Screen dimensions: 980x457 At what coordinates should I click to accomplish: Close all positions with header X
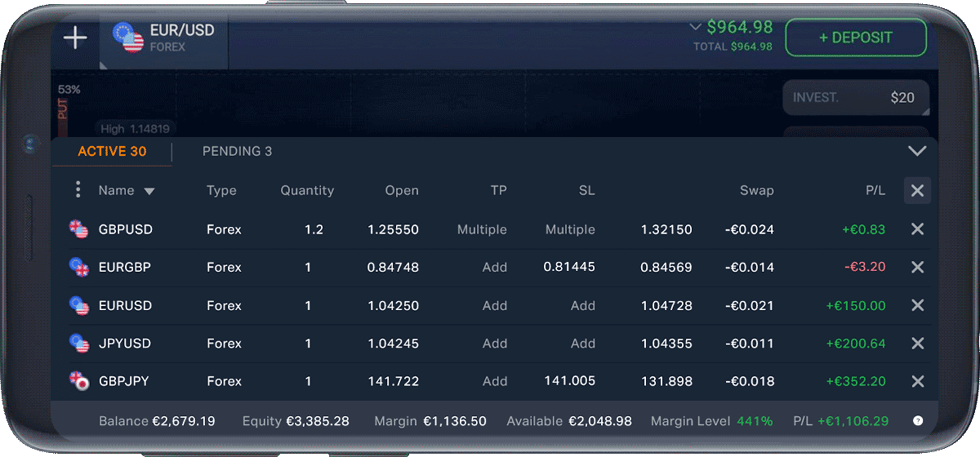(x=917, y=190)
